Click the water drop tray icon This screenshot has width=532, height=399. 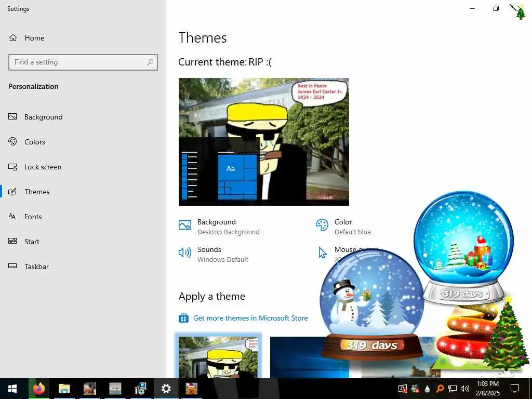click(428, 389)
